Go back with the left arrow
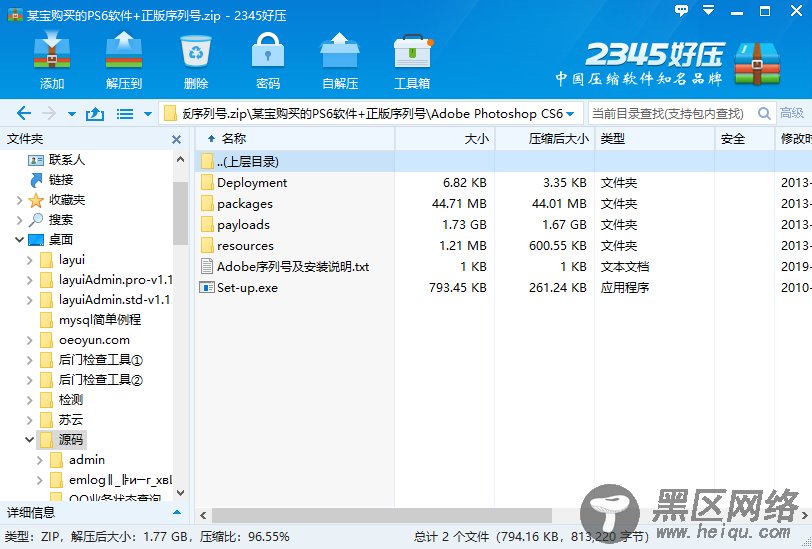This screenshot has width=812, height=549. pos(24,113)
